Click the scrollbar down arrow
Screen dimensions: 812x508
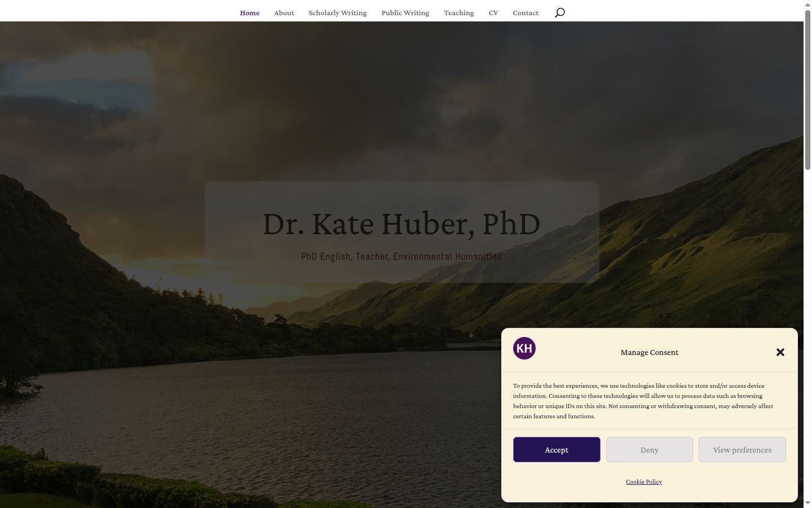coord(807,503)
